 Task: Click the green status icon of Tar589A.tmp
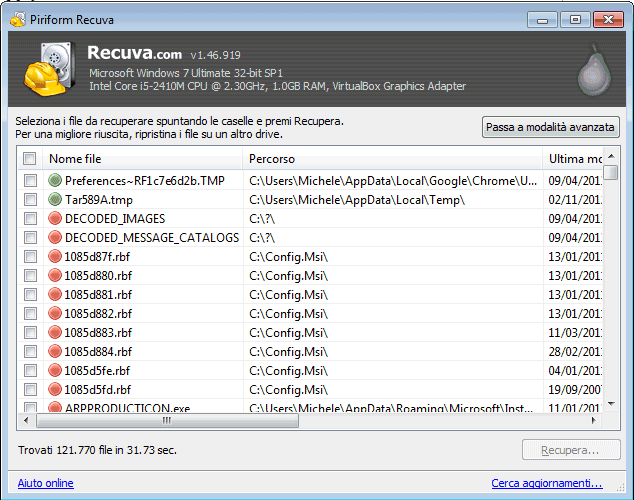(55, 199)
